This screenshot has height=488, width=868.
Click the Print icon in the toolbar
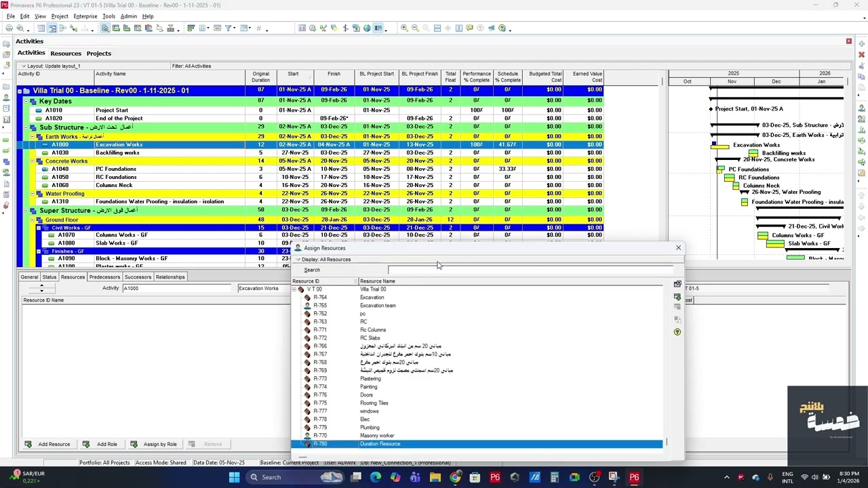[x=9, y=28]
